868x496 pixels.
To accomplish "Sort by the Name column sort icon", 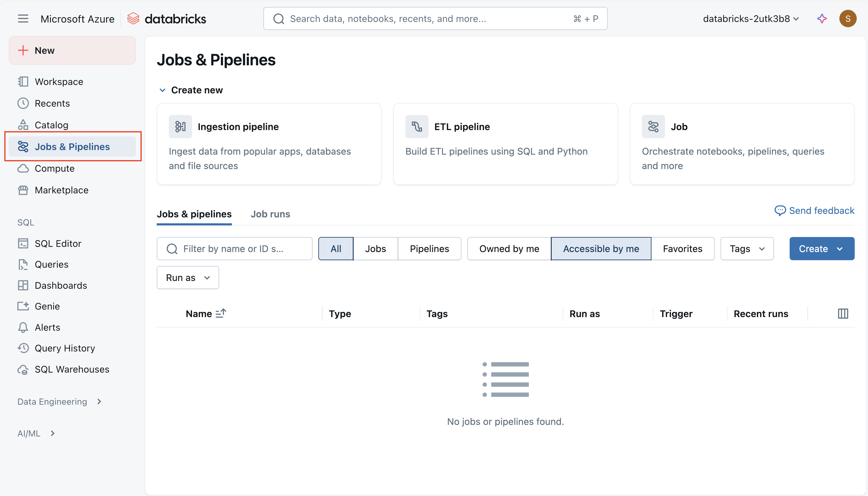I will (221, 313).
